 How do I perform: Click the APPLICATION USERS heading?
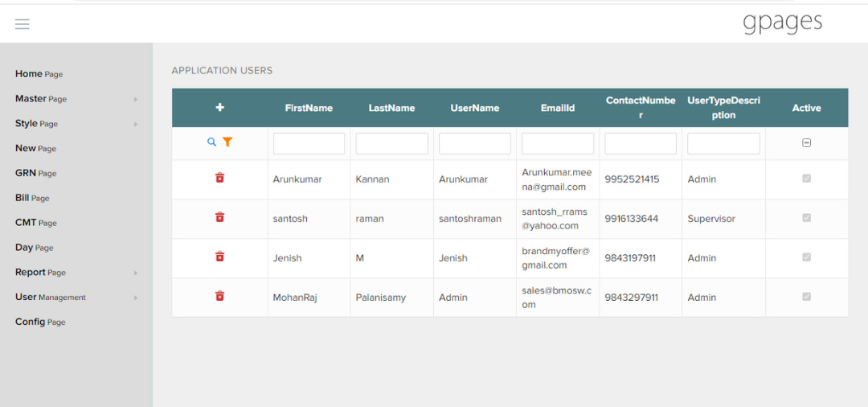[x=222, y=70]
